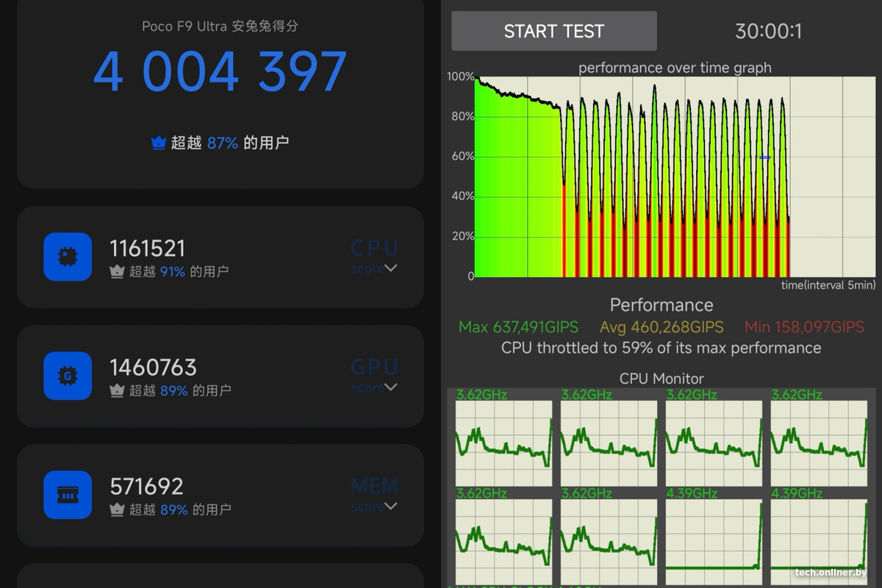Image resolution: width=882 pixels, height=588 pixels.
Task: Open the total score 4 004 397
Action: (220, 72)
